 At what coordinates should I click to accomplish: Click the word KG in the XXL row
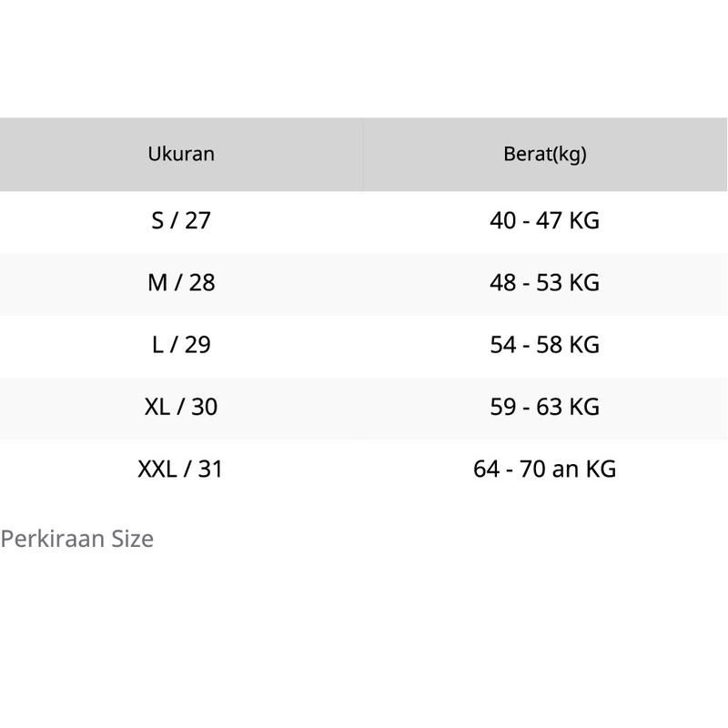click(601, 470)
